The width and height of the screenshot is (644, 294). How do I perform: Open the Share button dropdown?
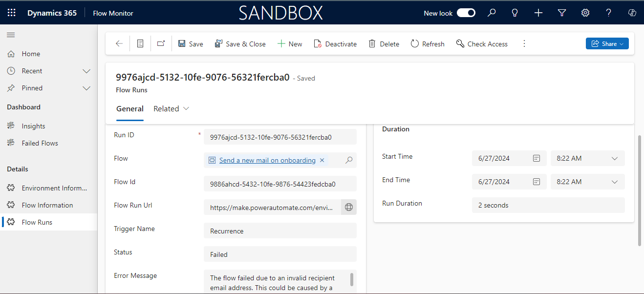click(607, 44)
